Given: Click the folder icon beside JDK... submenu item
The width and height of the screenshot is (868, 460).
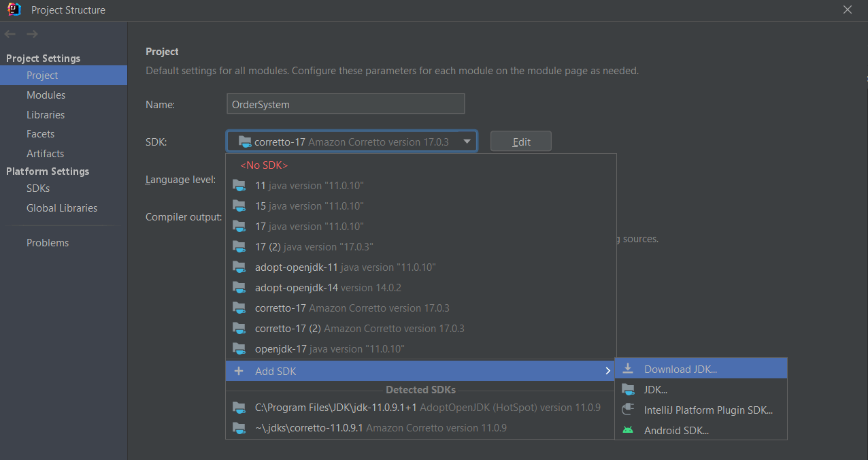Looking at the screenshot, I should (629, 390).
